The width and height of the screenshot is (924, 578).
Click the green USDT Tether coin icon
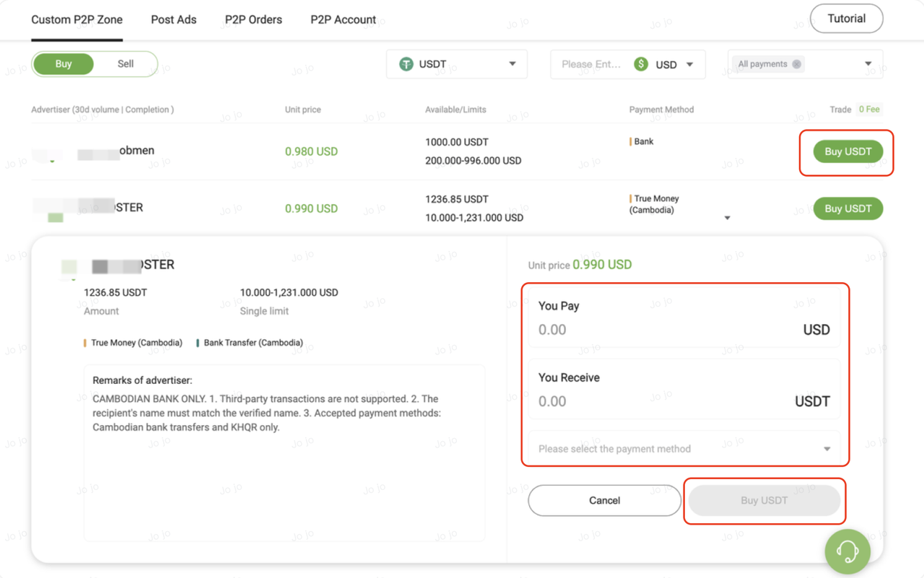click(406, 64)
